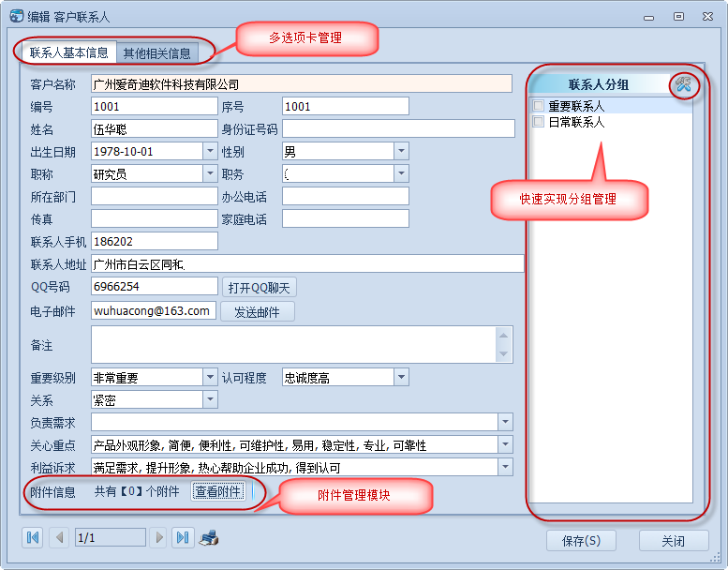Click the 联系人手机 input field
This screenshot has width=728, height=570.
pyautogui.click(x=155, y=242)
